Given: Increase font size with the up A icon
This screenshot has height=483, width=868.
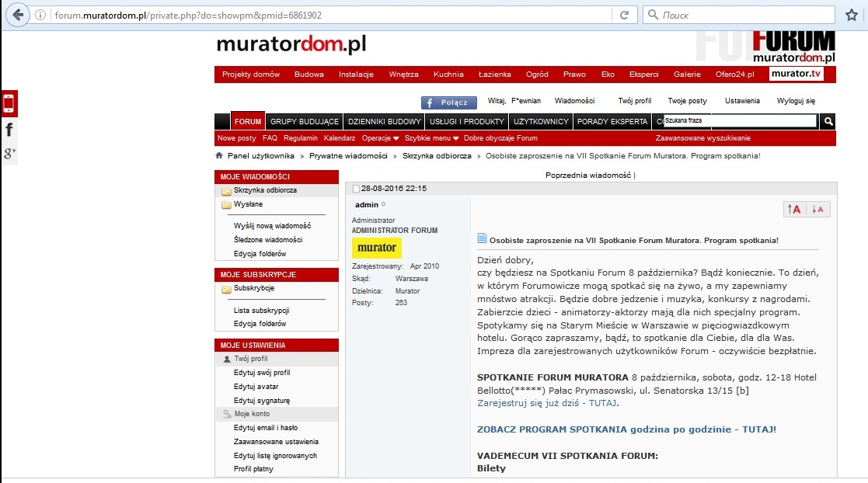Looking at the screenshot, I should (794, 209).
